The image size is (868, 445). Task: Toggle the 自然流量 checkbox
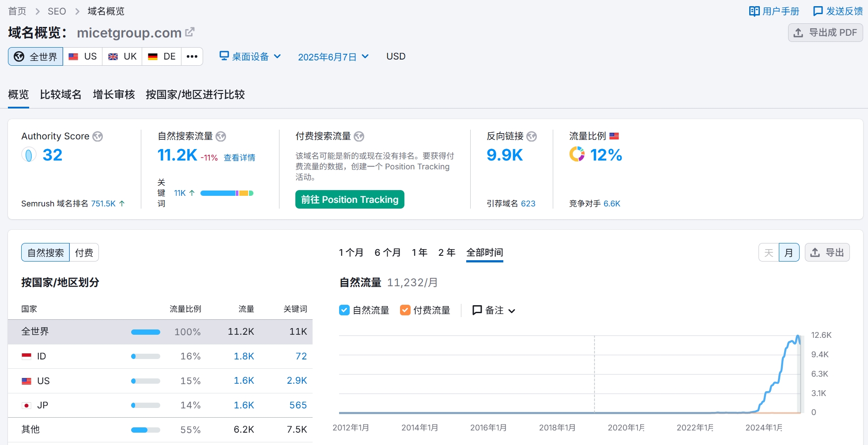pyautogui.click(x=344, y=310)
